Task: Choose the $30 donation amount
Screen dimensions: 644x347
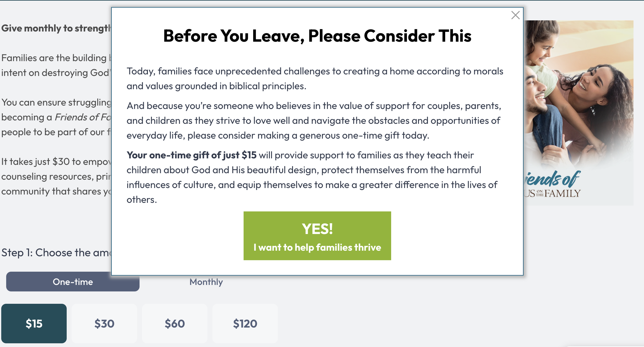Action: point(104,323)
